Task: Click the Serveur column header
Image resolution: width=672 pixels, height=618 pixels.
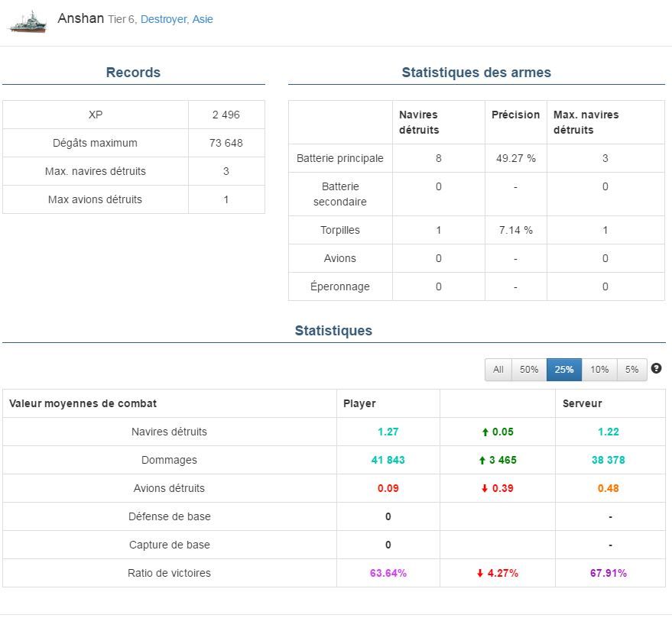Action: (582, 403)
